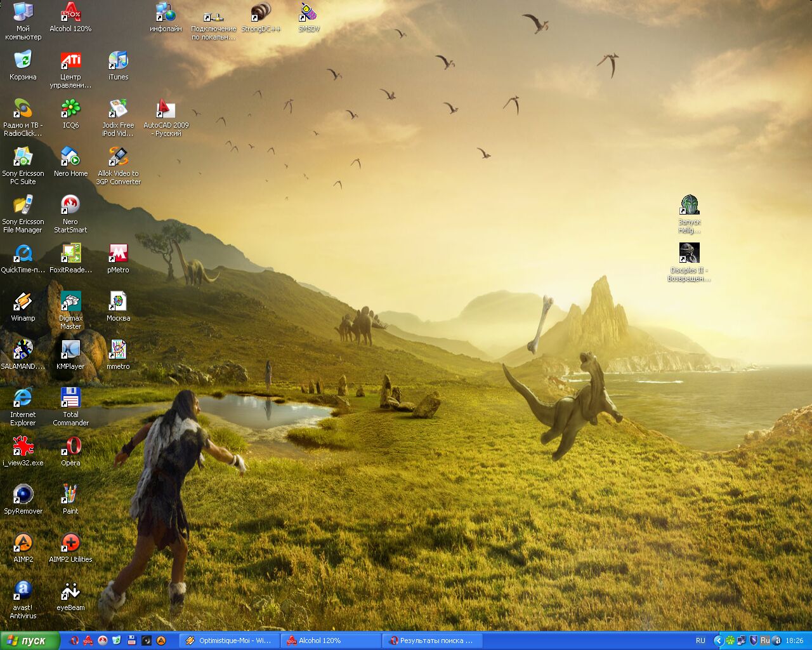
Task: Click the gray Ru tray icon
Action: 765,640
